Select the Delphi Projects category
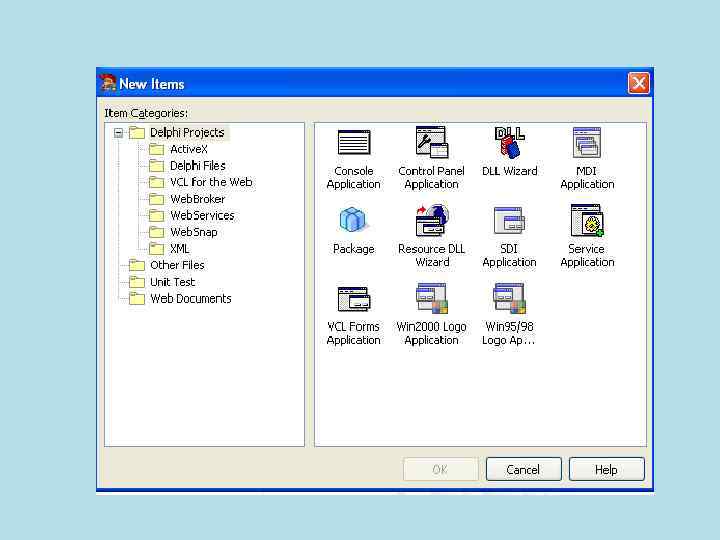The width and height of the screenshot is (720, 540). (x=187, y=133)
